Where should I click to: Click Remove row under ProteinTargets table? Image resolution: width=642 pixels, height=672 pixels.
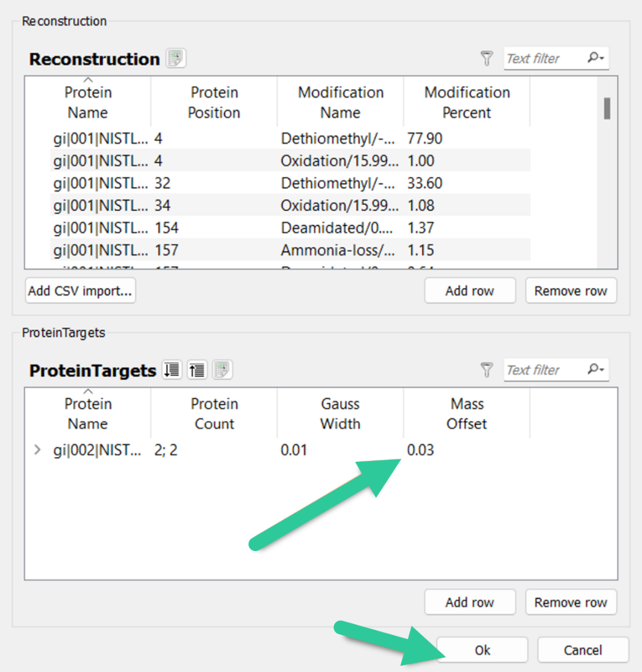click(x=571, y=602)
